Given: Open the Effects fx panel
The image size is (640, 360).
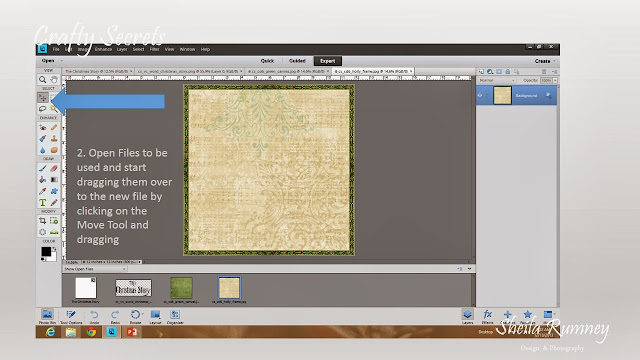Looking at the screenshot, I should pos(487,316).
